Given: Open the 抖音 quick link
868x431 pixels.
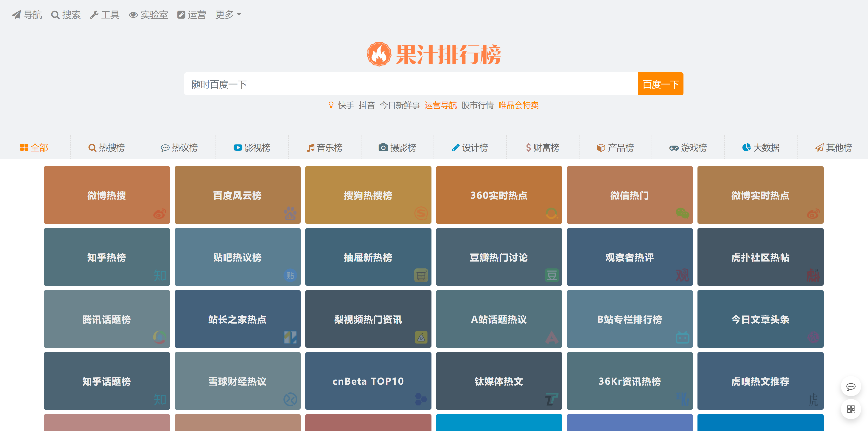Looking at the screenshot, I should click(367, 105).
